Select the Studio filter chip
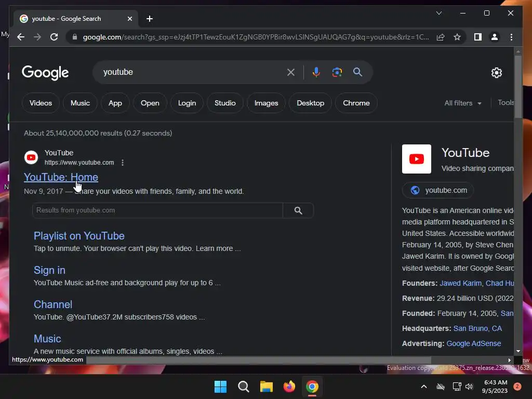Image resolution: width=532 pixels, height=399 pixels. (225, 103)
